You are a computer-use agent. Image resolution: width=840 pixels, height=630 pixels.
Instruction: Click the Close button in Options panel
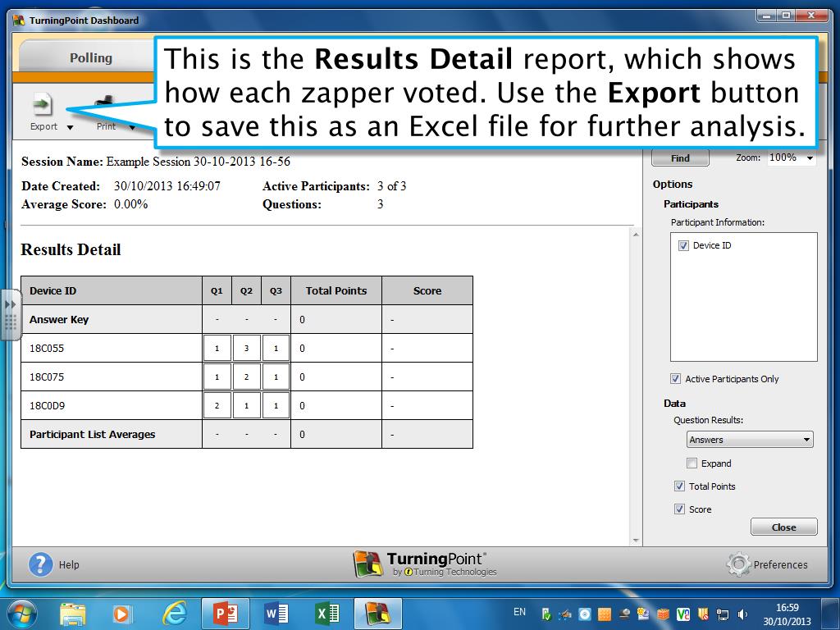click(783, 527)
